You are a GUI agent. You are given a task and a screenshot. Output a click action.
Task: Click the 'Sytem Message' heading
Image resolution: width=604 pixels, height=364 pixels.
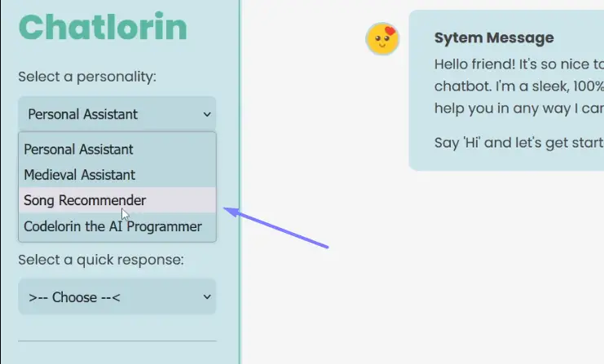click(x=494, y=37)
